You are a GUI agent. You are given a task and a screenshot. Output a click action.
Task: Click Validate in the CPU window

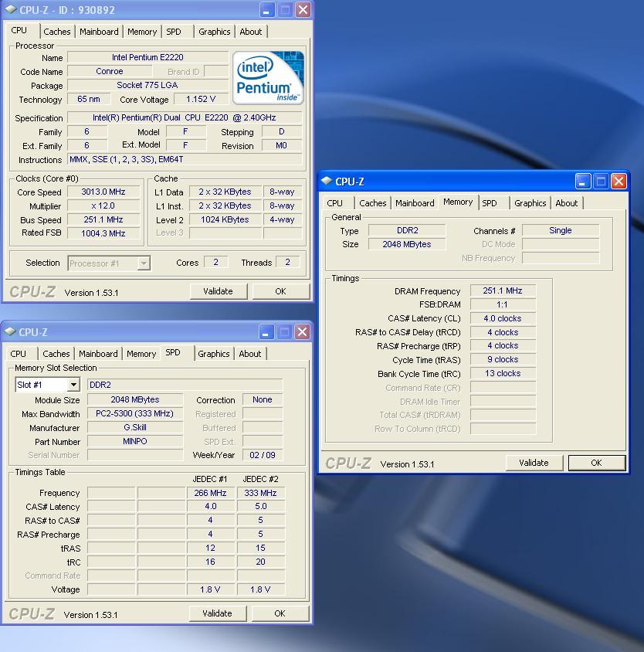(x=219, y=291)
